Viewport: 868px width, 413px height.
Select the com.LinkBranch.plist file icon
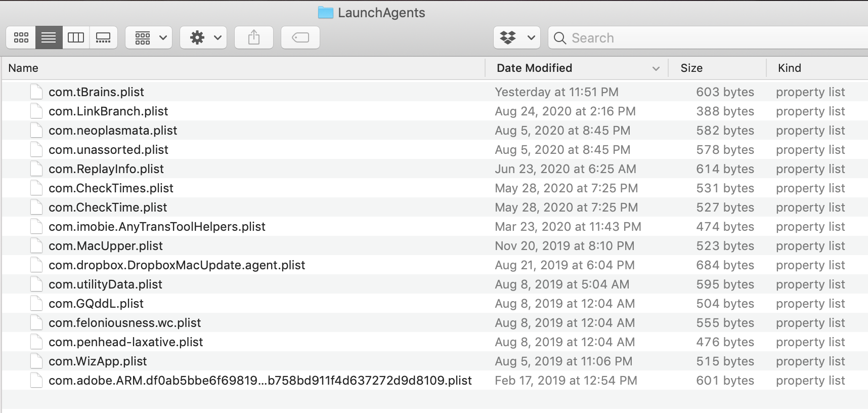click(x=36, y=111)
